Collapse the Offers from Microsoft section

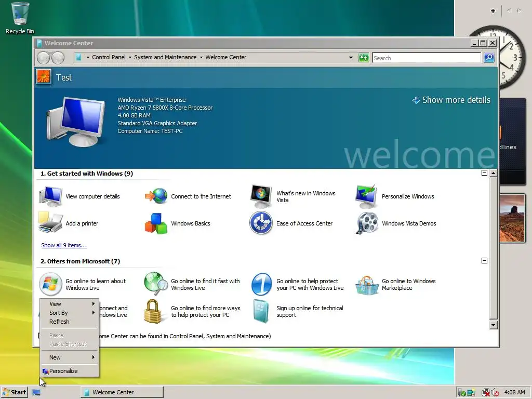coord(485,261)
